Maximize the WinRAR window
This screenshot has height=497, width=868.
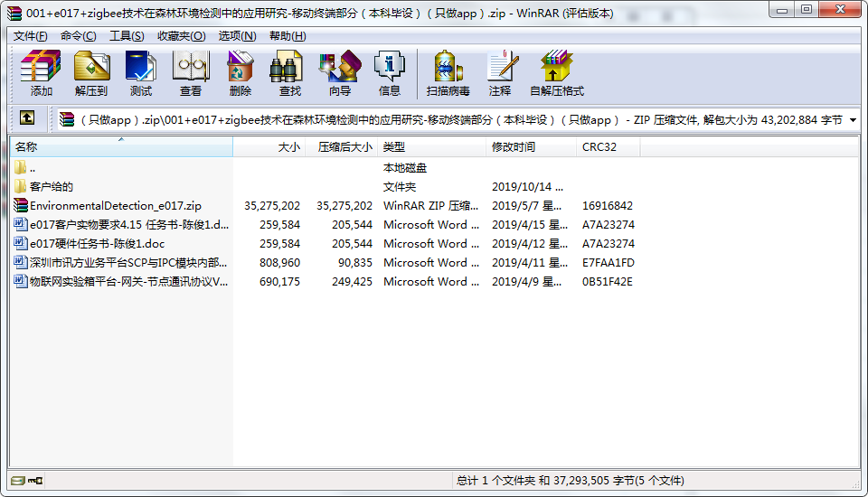point(806,9)
